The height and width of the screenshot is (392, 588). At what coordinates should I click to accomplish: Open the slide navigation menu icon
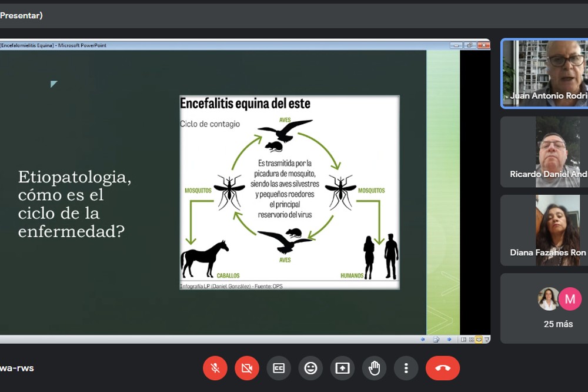coord(436,340)
